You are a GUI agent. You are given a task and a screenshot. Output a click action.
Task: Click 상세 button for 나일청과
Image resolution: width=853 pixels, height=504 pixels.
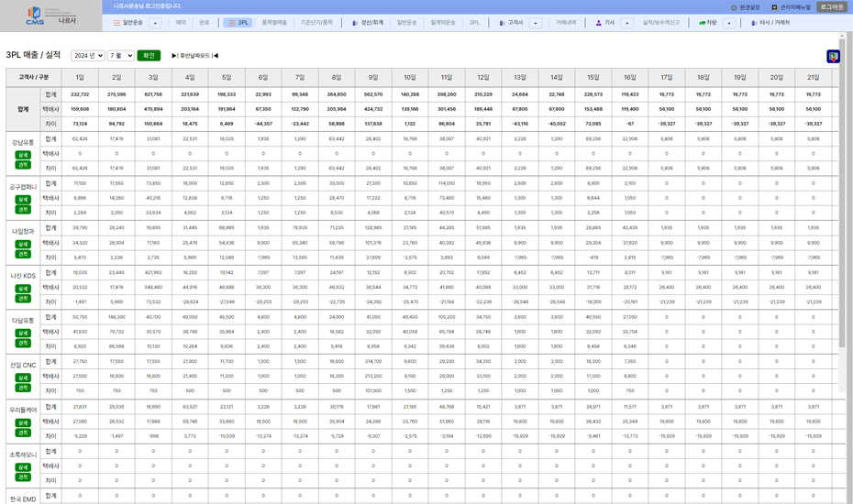[23, 244]
